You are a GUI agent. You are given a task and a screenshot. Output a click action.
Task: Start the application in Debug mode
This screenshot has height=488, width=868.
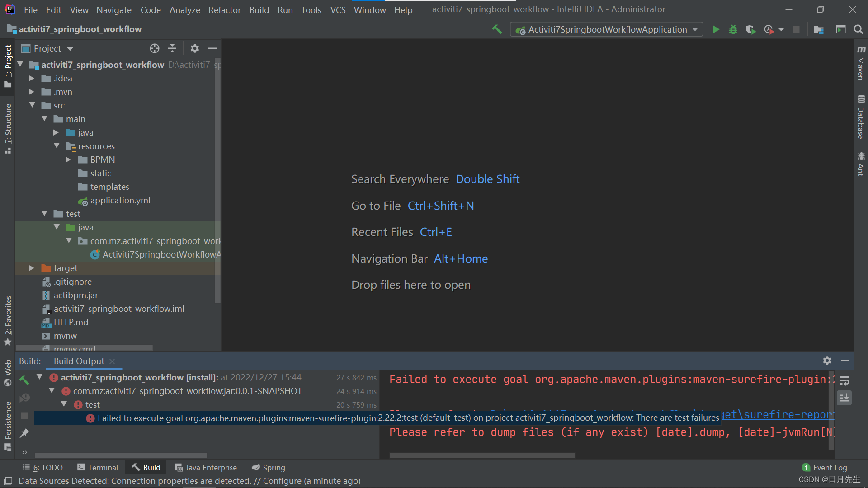tap(733, 29)
